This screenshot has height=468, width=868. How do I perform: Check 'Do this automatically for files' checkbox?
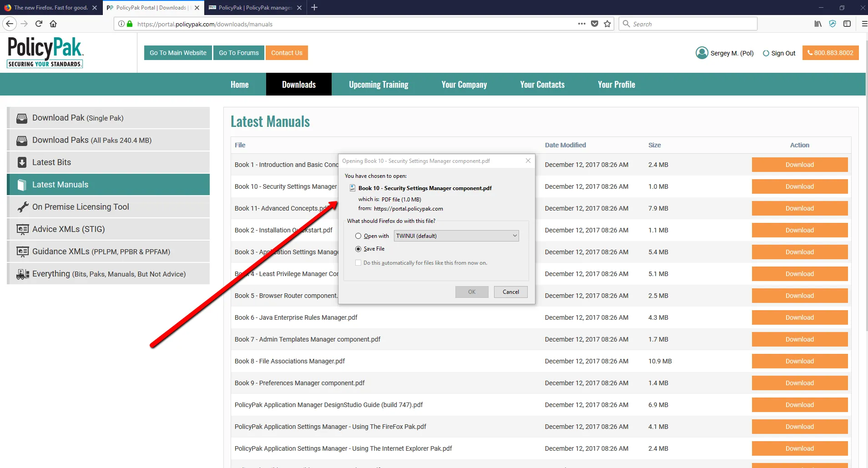pos(358,263)
